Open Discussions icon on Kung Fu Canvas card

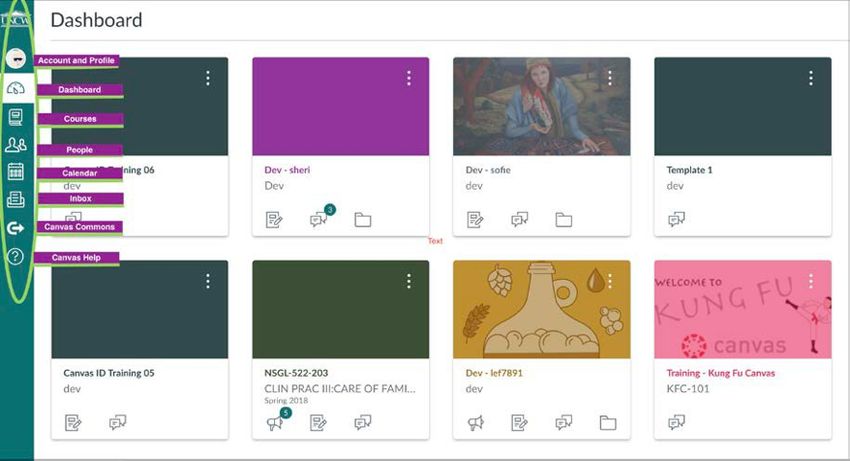tap(677, 422)
